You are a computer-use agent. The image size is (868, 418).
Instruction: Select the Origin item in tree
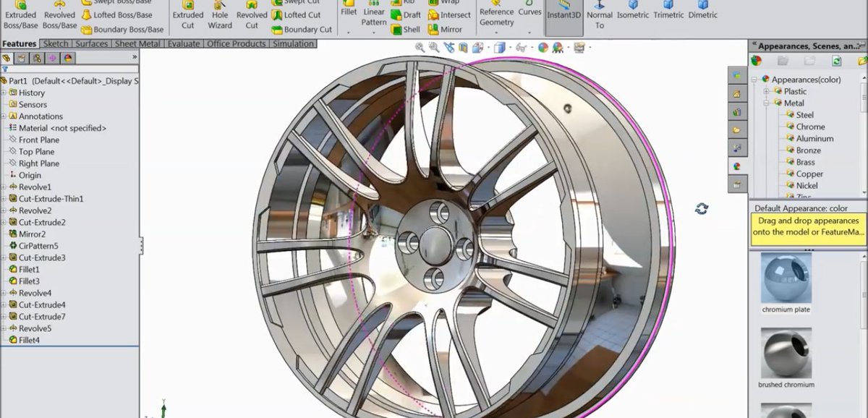coord(25,175)
